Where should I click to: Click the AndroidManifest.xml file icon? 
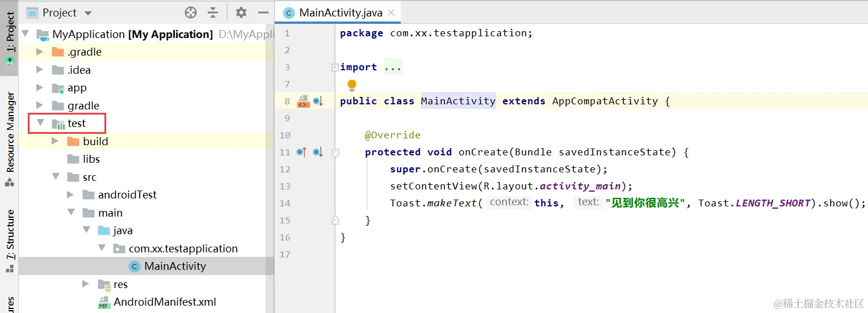pyautogui.click(x=104, y=302)
